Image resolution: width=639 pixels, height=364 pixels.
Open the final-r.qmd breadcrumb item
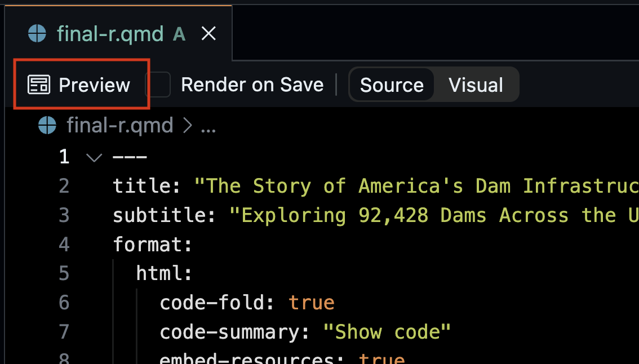click(x=119, y=125)
